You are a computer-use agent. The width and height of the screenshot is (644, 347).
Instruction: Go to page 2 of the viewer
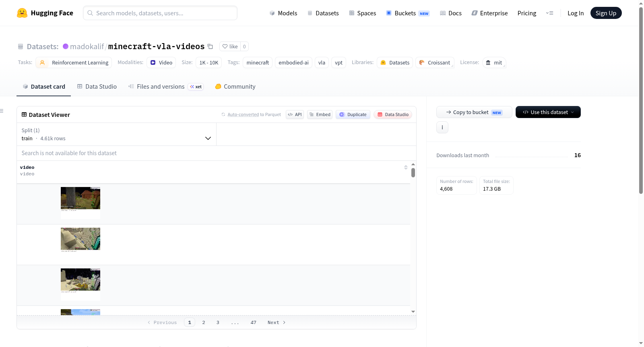point(204,322)
